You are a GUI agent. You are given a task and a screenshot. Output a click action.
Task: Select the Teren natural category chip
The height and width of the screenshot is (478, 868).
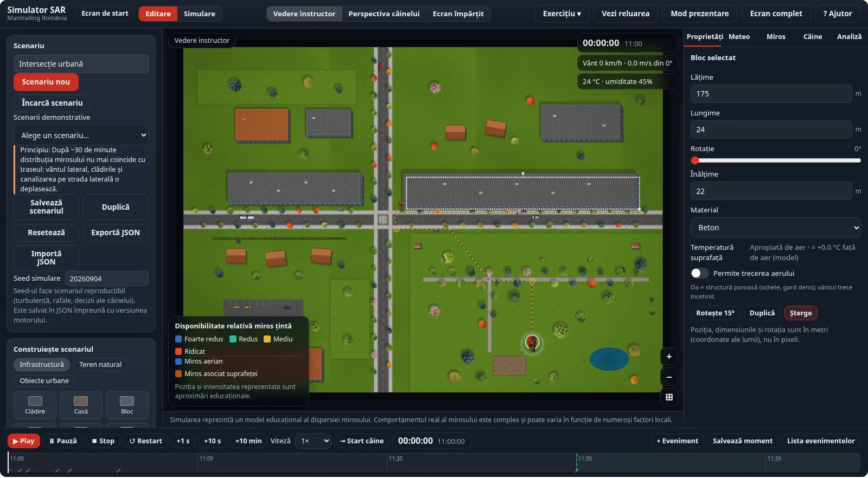point(100,365)
